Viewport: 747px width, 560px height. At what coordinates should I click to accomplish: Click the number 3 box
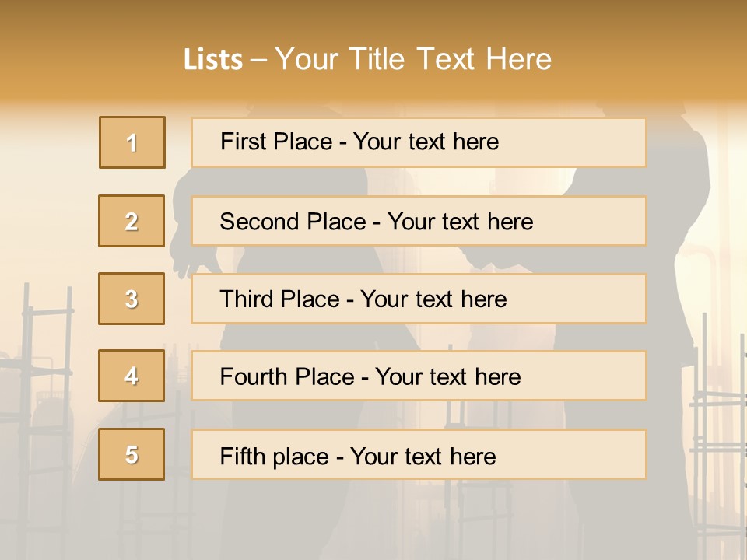tap(132, 299)
